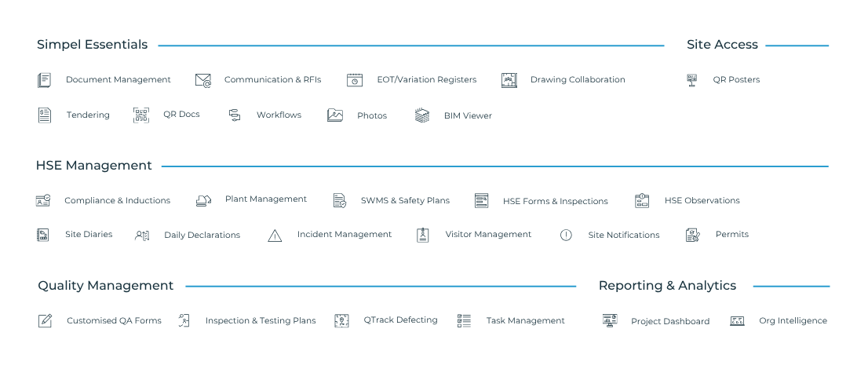Click the Workflows icon
Image resolution: width=868 pixels, height=369 pixels.
click(235, 115)
